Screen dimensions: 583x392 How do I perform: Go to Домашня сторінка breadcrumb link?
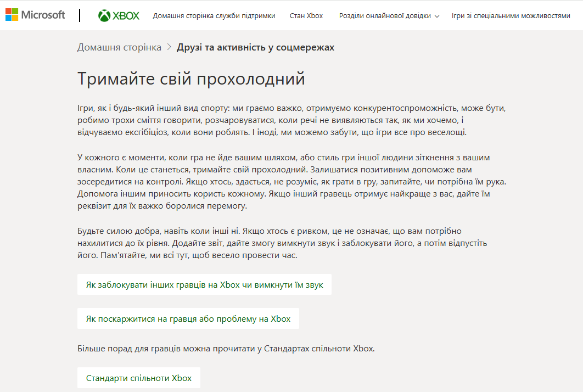click(119, 47)
